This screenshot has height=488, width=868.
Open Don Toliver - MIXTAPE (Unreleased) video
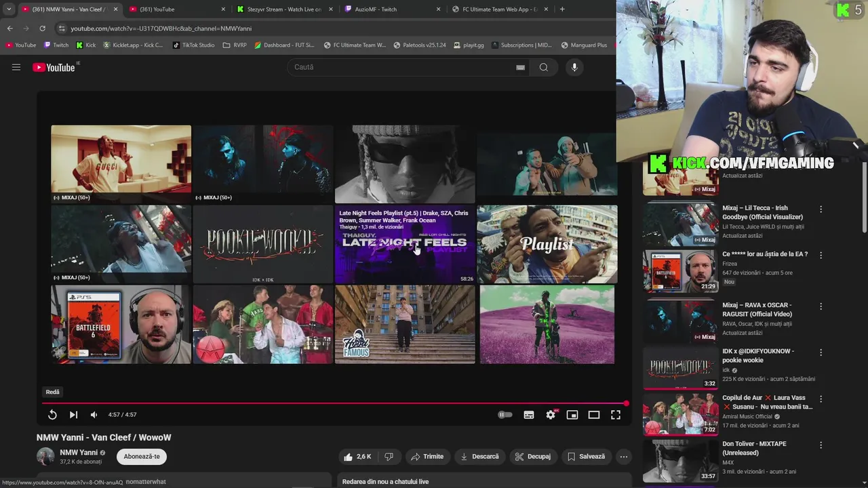(x=754, y=448)
